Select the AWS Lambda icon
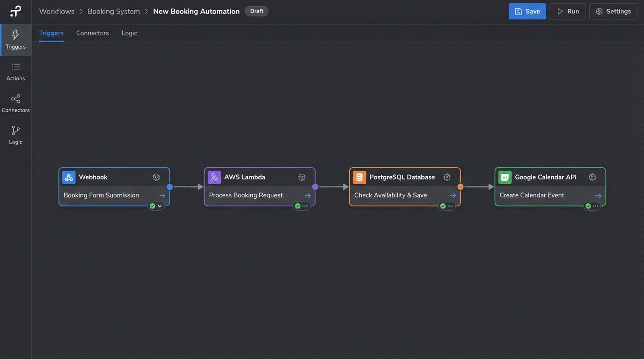644x359 pixels. click(213, 177)
